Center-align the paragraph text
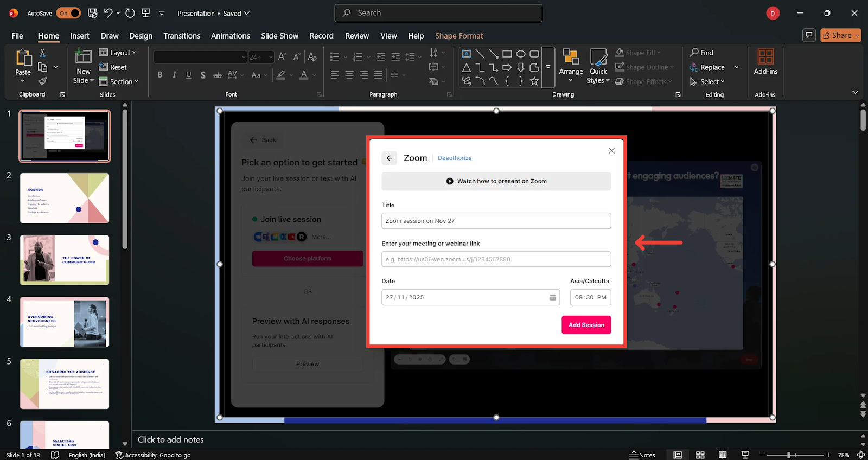This screenshot has width=868, height=460. pyautogui.click(x=349, y=75)
